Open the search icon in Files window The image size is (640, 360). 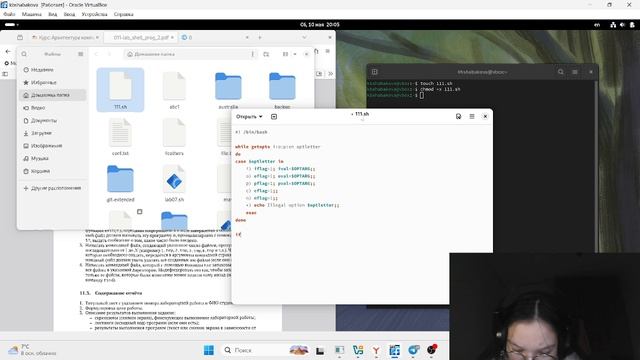click(x=24, y=54)
